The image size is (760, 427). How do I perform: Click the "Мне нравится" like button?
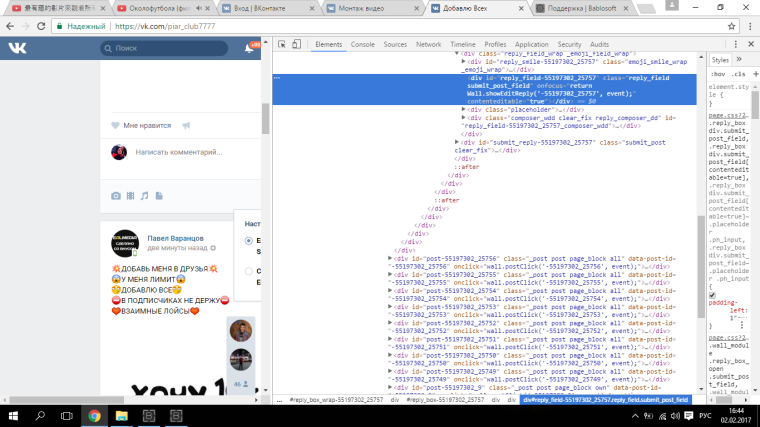click(x=140, y=126)
